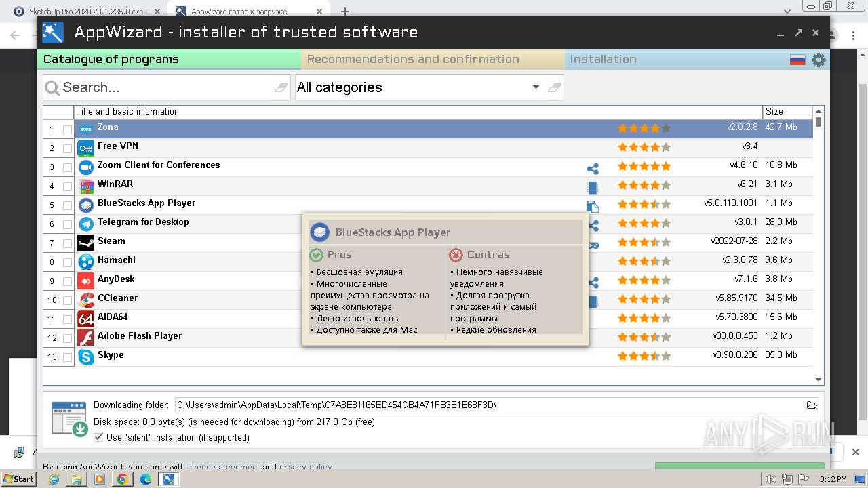Select the CCleaner row text
The height and width of the screenshot is (488, 868).
[117, 298]
